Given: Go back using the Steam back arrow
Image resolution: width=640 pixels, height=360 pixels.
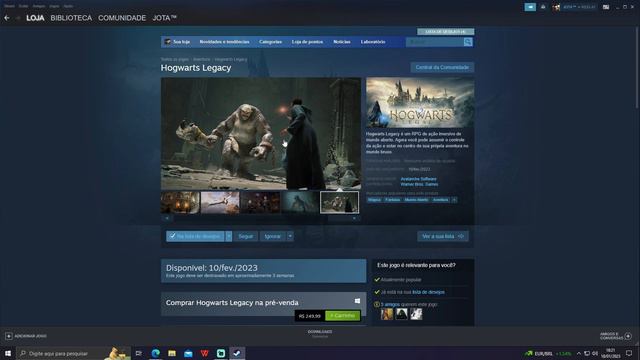Looking at the screenshot, I should [7, 18].
